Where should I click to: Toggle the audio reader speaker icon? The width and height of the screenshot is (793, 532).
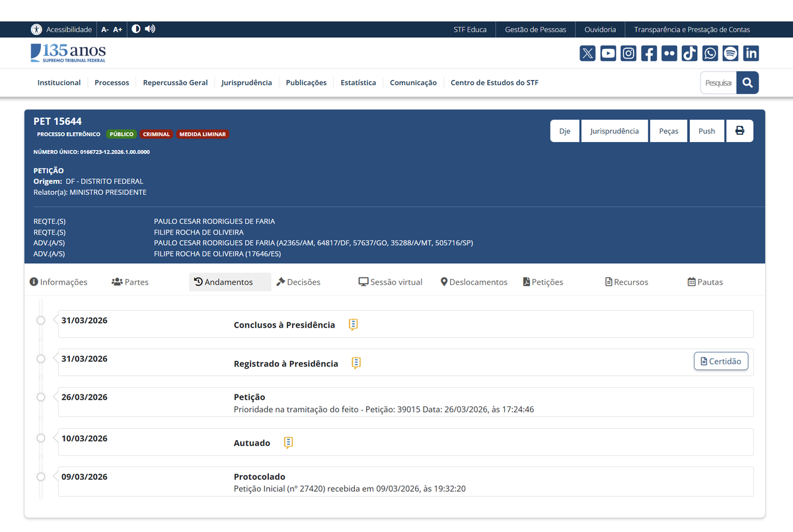tap(150, 29)
